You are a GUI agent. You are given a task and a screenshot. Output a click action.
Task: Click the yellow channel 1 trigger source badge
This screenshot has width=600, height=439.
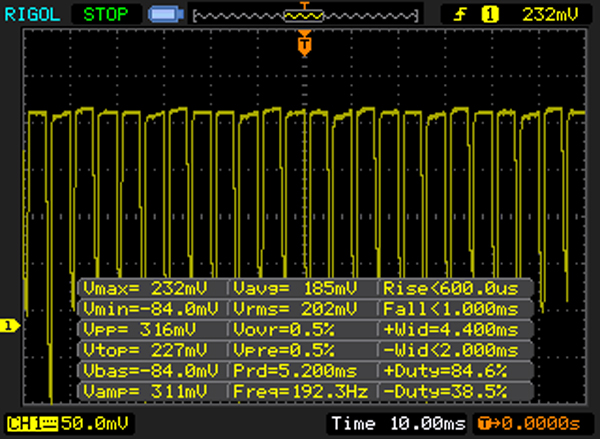(x=490, y=15)
